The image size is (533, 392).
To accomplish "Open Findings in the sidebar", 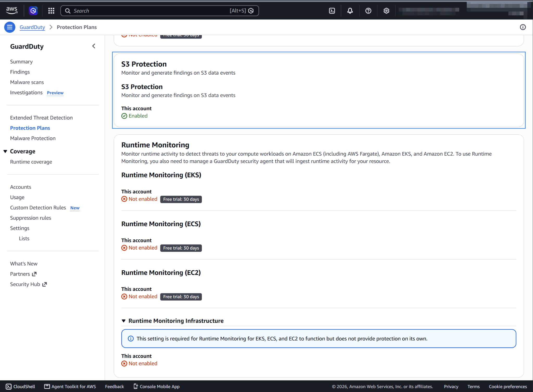I will click(20, 72).
